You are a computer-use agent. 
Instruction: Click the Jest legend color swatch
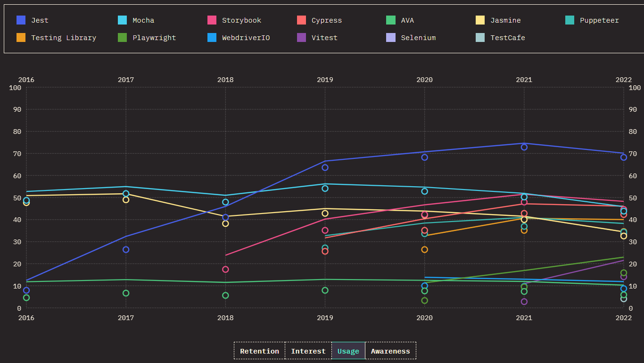[x=21, y=20]
